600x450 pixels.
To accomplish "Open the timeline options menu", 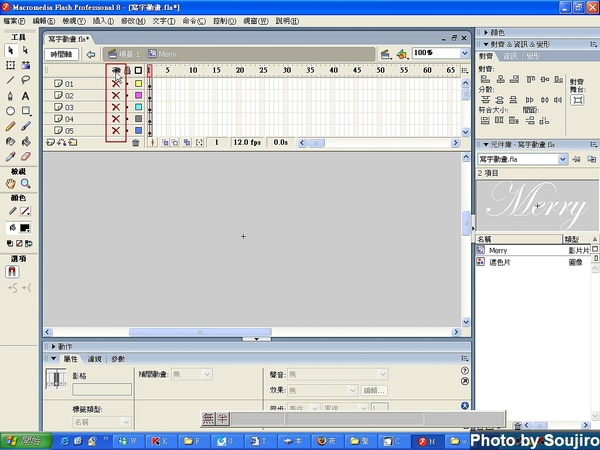I will click(x=465, y=70).
